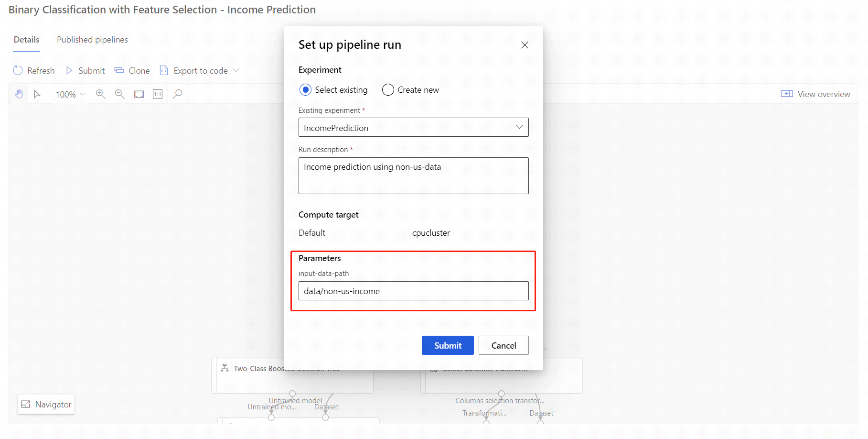
Task: Cancel the pipeline run setup
Action: (504, 345)
